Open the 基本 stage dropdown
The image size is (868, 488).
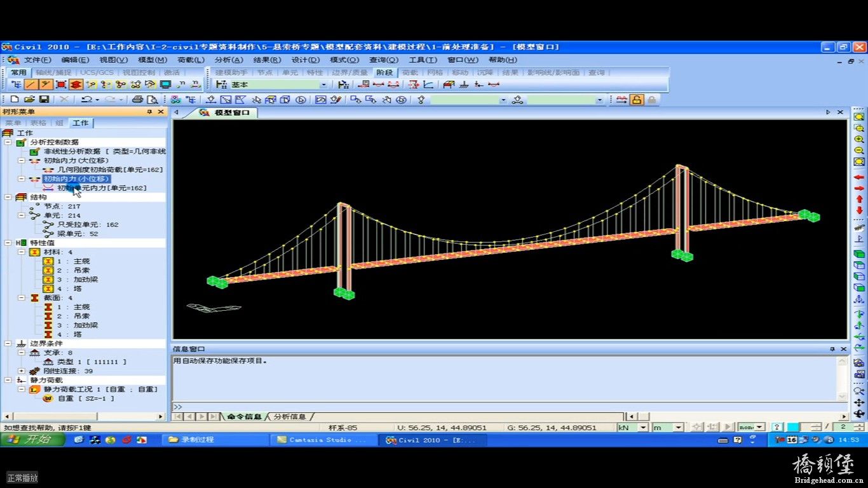(x=323, y=85)
